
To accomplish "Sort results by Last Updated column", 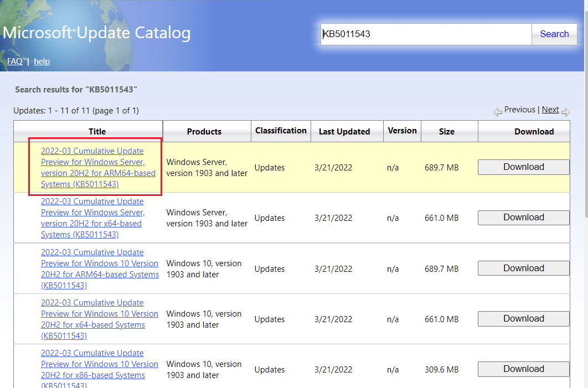I will tap(344, 132).
